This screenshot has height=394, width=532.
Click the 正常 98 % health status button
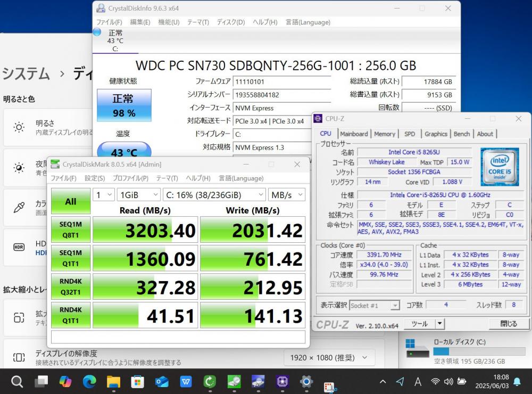[x=124, y=105]
